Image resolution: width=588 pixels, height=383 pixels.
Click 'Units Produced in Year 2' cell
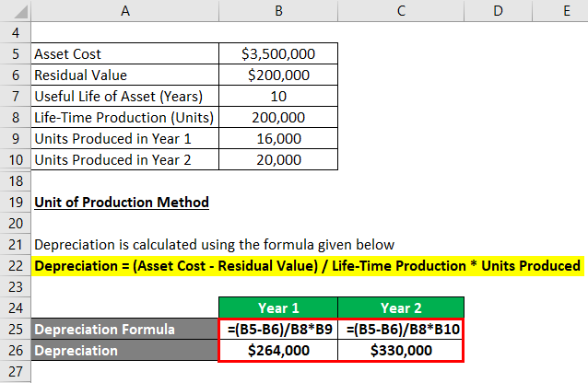tap(124, 160)
